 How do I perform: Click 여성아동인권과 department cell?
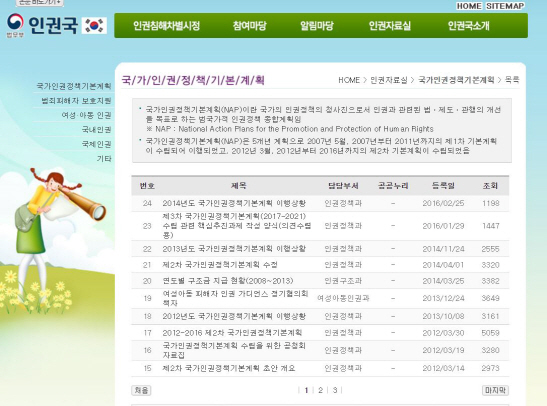343,298
